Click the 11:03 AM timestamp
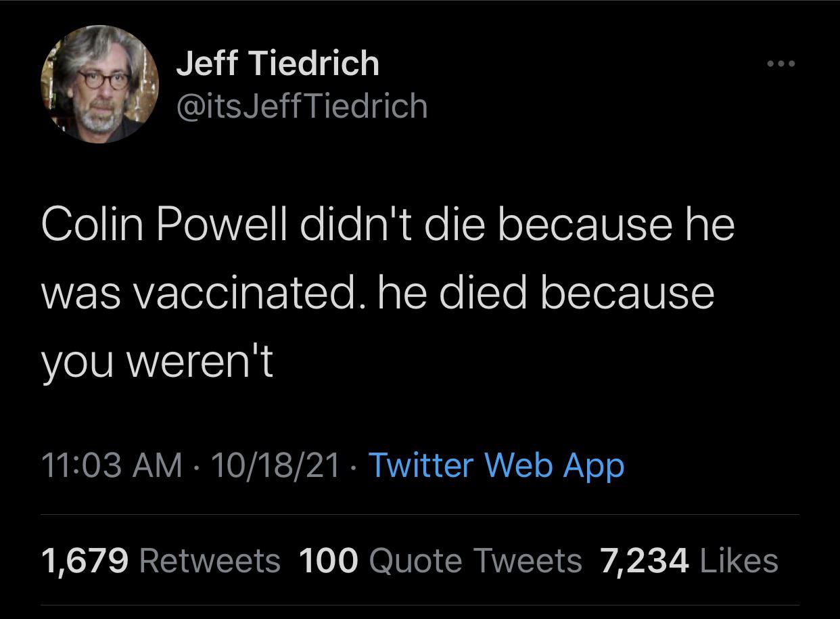The height and width of the screenshot is (619, 840). pos(112,465)
